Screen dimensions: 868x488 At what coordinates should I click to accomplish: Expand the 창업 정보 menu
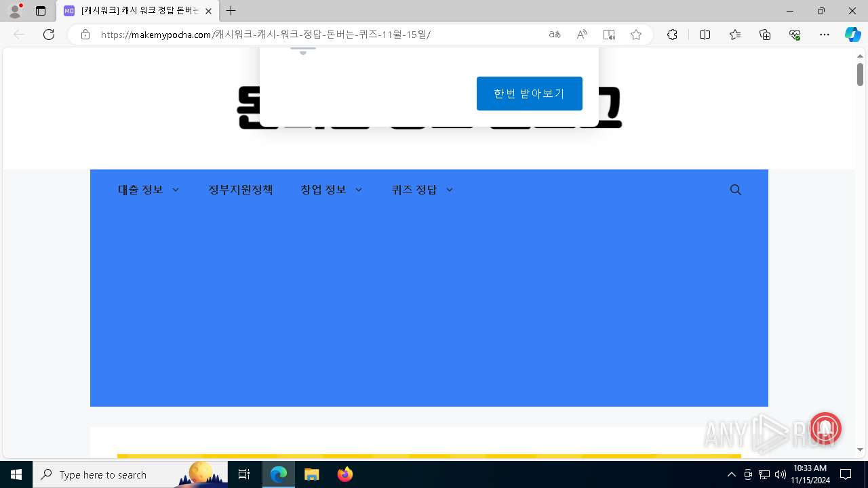click(332, 190)
